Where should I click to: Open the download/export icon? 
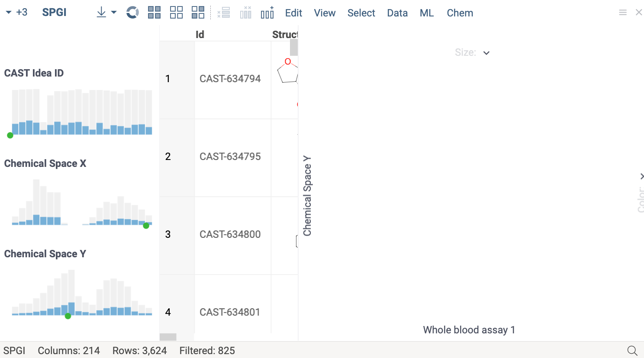pos(101,12)
